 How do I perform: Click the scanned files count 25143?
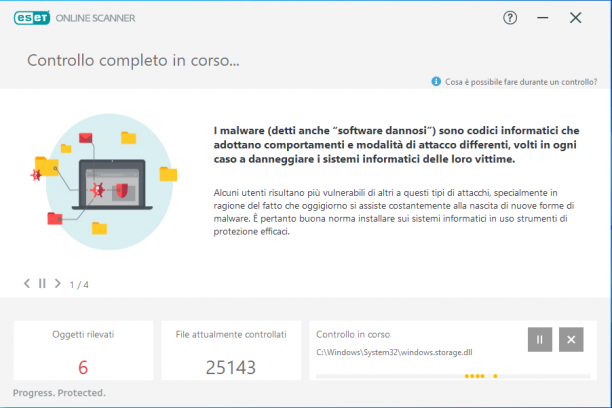coord(231,367)
